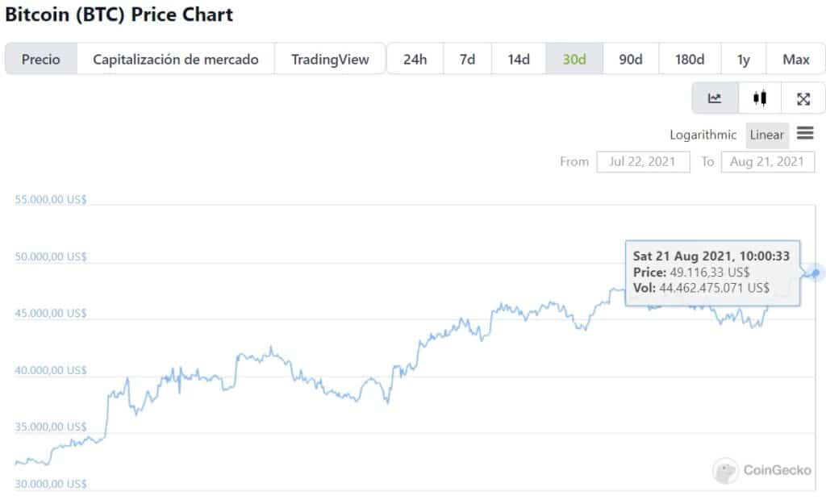Screen dimensions: 826x504
Task: Switch to Capitalización de mercado tab
Action: 176,59
